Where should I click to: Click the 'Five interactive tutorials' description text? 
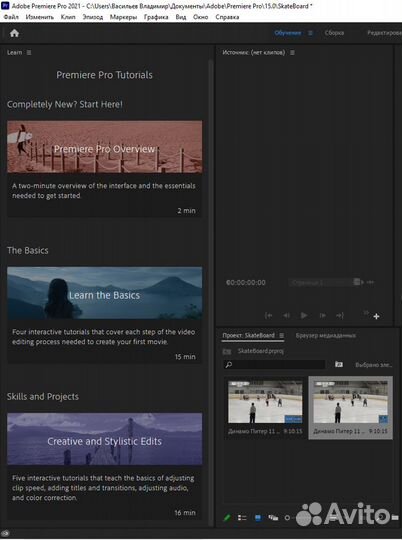click(x=103, y=488)
